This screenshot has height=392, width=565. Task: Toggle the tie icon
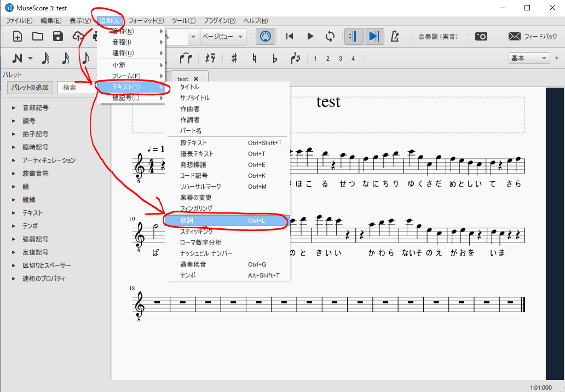186,58
